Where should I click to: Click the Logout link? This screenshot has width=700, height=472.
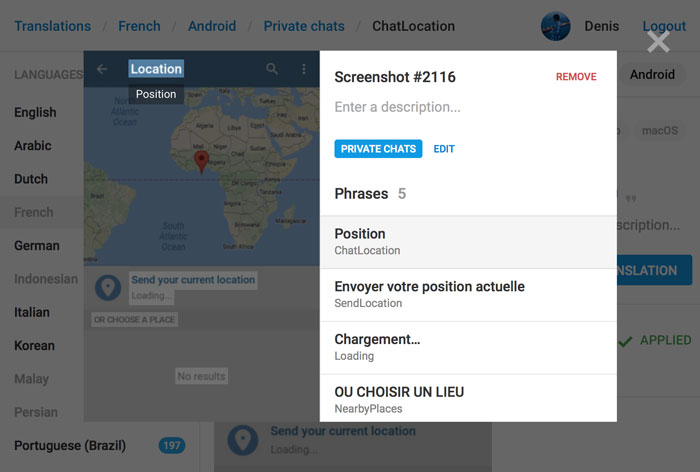(x=664, y=26)
